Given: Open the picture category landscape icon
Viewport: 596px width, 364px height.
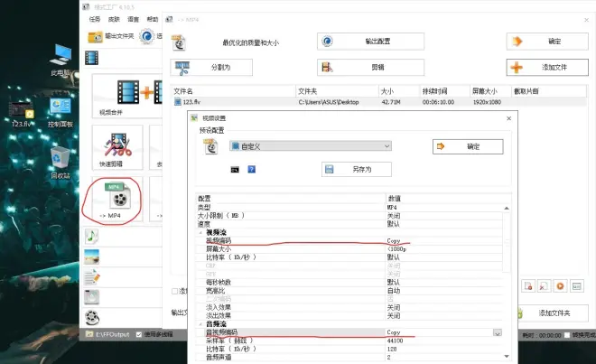Looking at the screenshot, I should (x=91, y=257).
